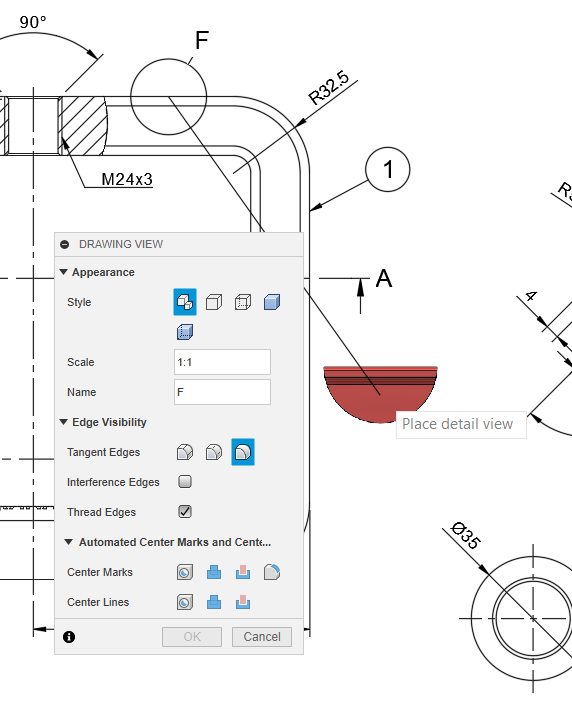Image resolution: width=572 pixels, height=715 pixels.
Task: Toggle Center Lines third red-blue icon
Action: tap(243, 602)
